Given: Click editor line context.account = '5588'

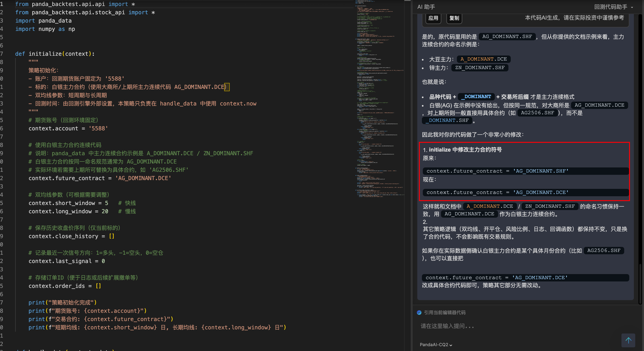Looking at the screenshot, I should pos(68,128).
